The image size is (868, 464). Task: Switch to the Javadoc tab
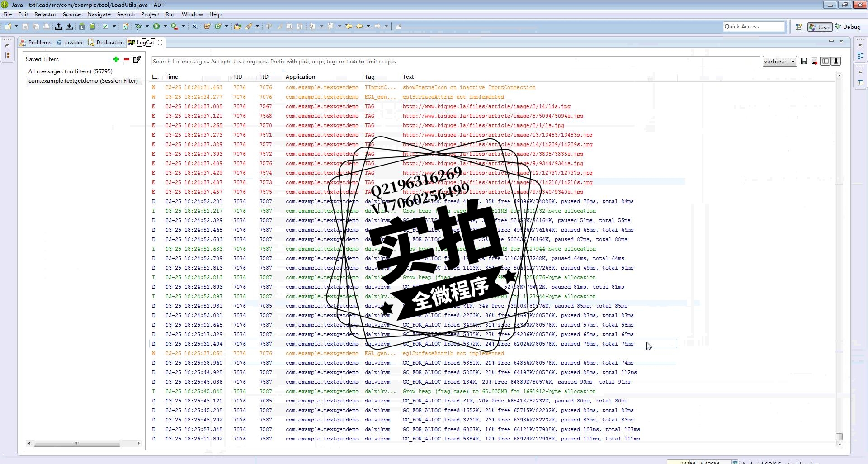click(x=70, y=43)
